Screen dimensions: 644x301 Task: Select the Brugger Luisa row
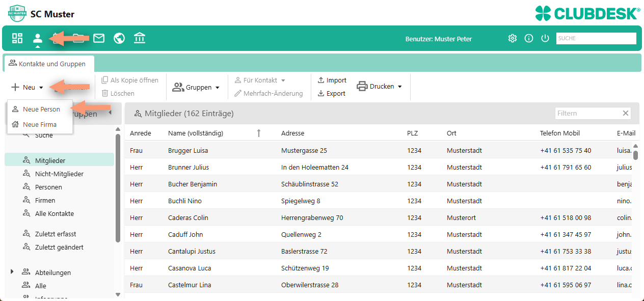pos(378,150)
